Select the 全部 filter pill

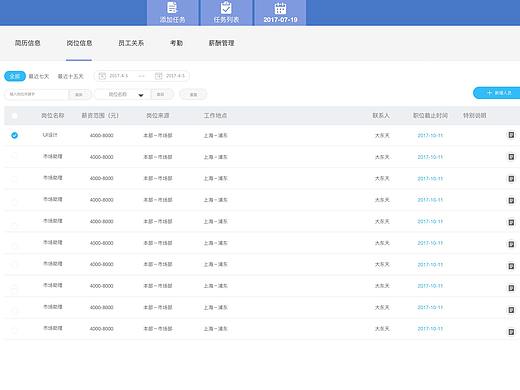pyautogui.click(x=15, y=76)
